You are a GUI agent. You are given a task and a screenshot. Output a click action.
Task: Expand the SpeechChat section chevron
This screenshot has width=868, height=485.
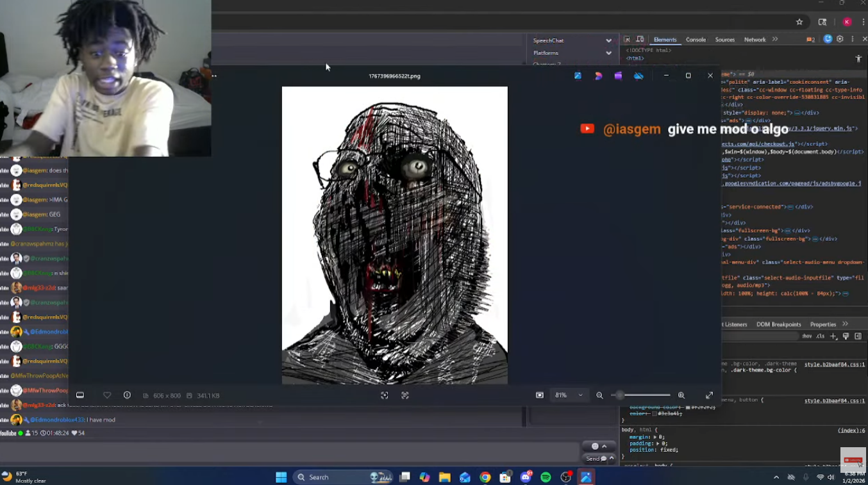[608, 40]
